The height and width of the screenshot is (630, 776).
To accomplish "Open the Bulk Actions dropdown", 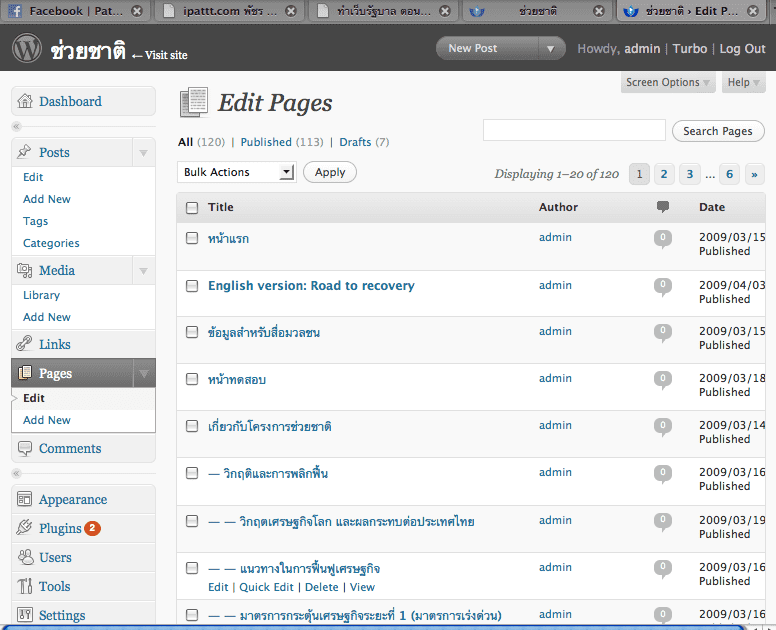I will (x=237, y=172).
